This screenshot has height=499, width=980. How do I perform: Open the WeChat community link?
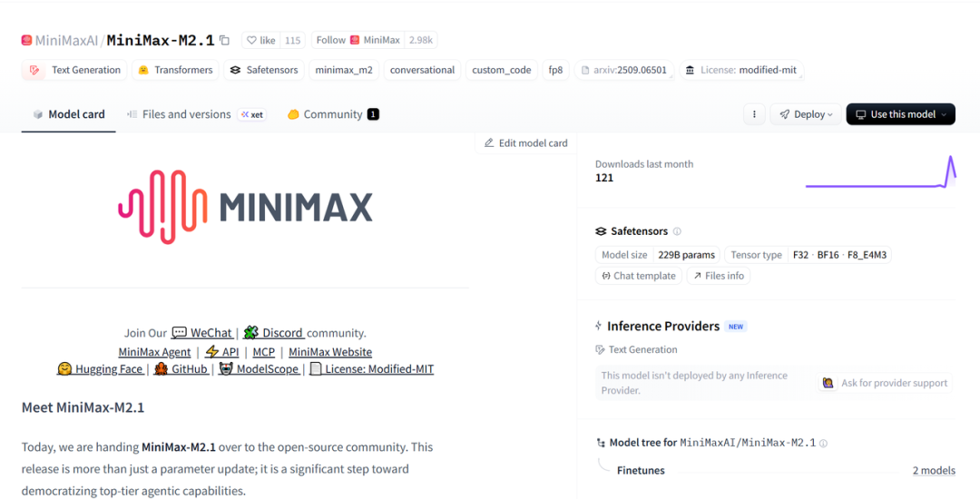point(201,333)
